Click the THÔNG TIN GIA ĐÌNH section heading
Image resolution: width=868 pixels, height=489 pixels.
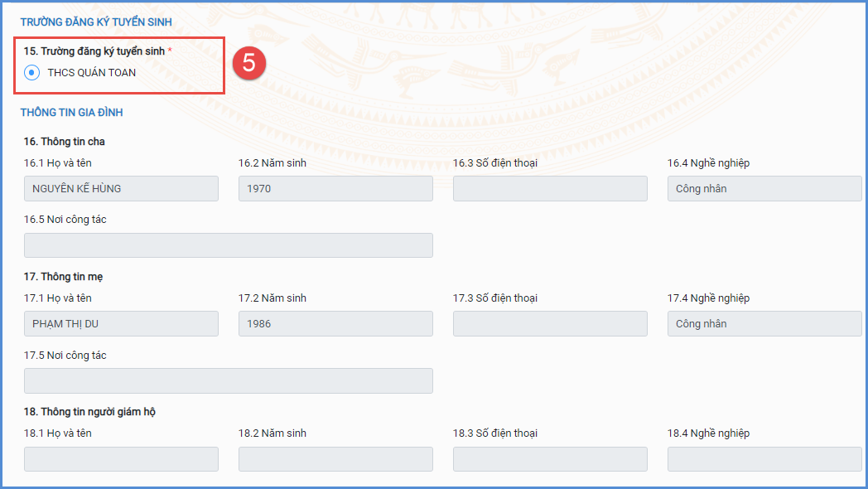click(72, 113)
